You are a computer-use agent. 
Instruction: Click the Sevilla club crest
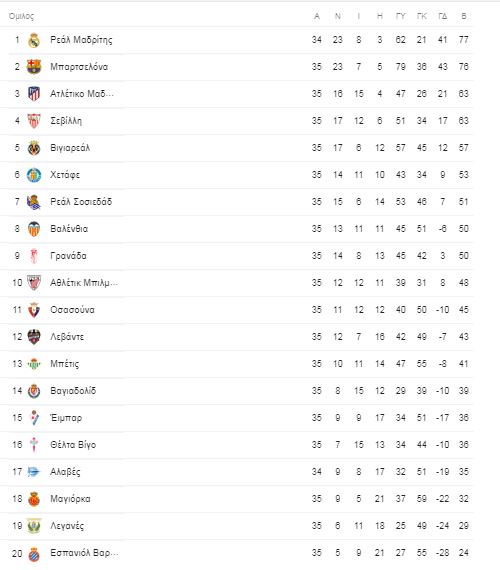click(34, 121)
